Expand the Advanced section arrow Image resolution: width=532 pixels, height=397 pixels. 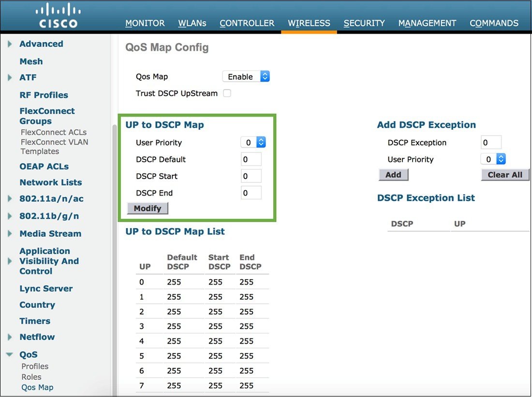[x=9, y=44]
